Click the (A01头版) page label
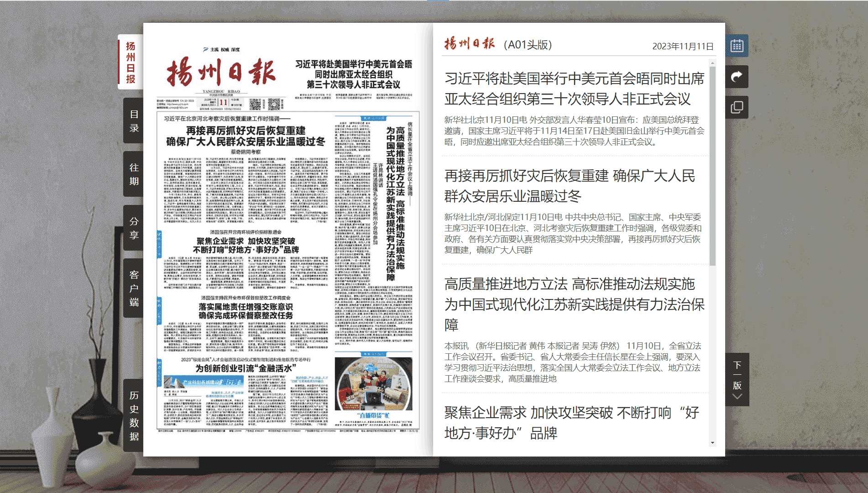 pos(527,45)
